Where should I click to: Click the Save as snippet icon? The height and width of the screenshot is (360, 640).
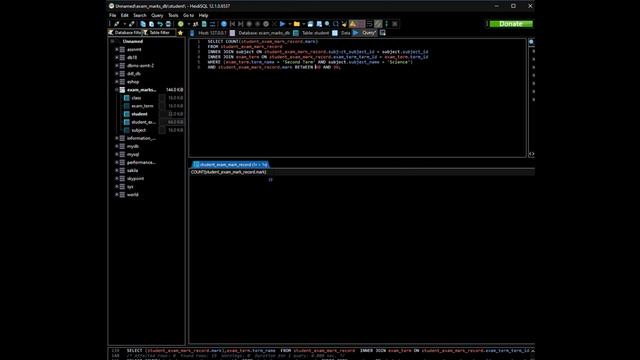[x=319, y=24]
